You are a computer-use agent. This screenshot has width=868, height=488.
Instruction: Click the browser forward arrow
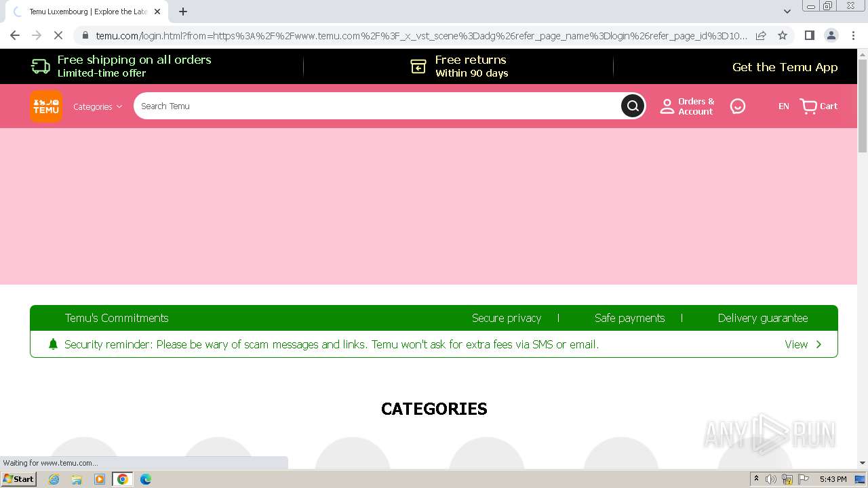tap(37, 35)
